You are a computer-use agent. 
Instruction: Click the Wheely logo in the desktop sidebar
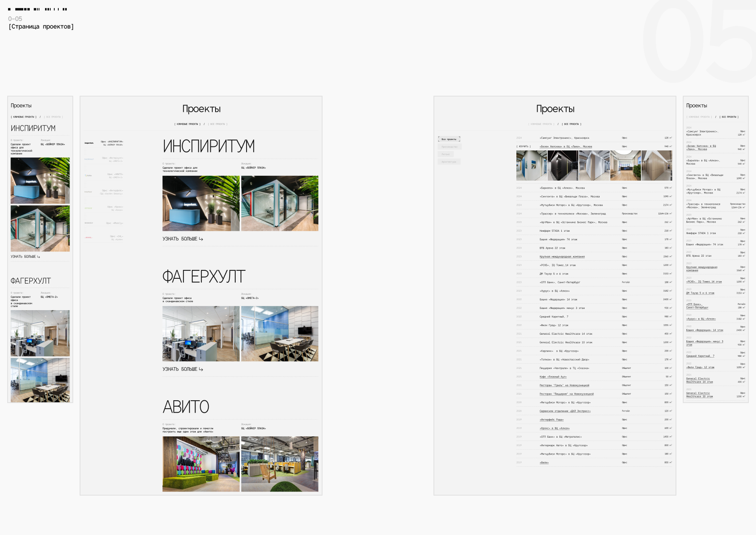[88, 223]
